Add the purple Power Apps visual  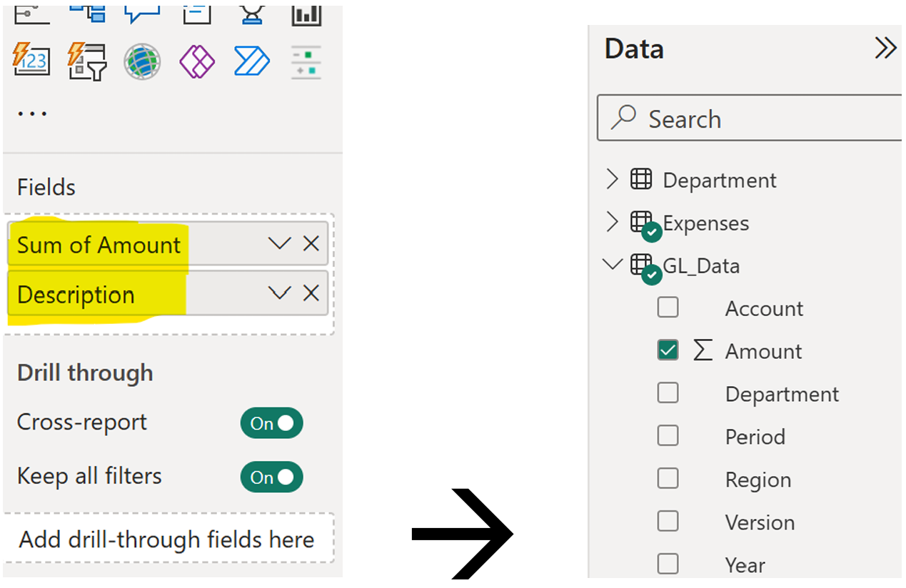[196, 61]
